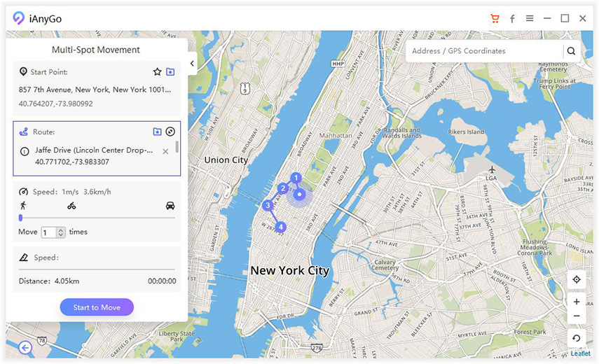Click the stop number 1 circle icon

click(x=25, y=152)
